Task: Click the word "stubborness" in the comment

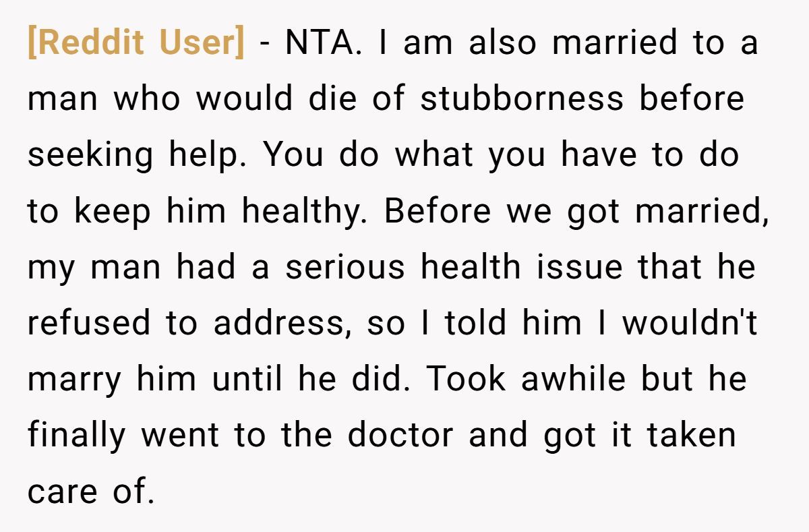Action: 522,99
